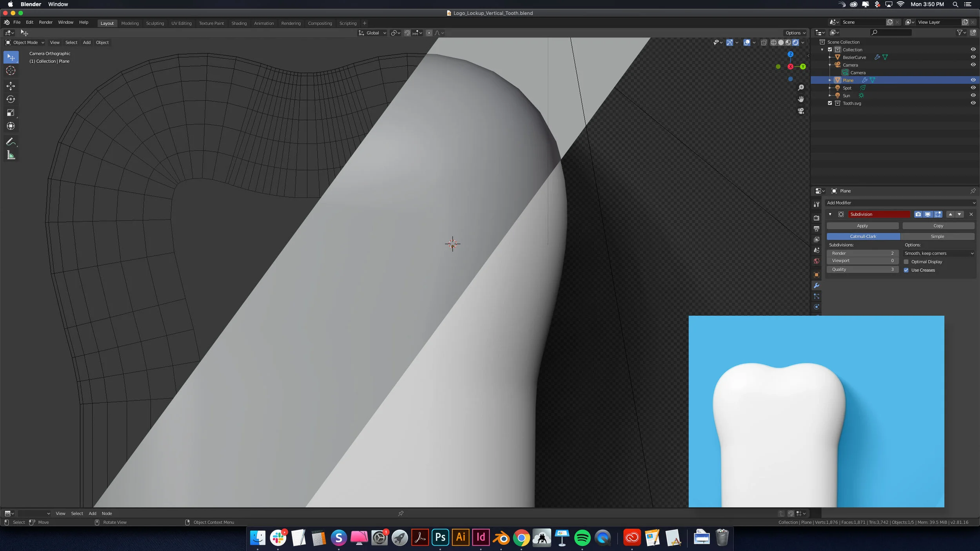Switch subdivision type to Simple
This screenshot has width=980, height=551.
(938, 236)
